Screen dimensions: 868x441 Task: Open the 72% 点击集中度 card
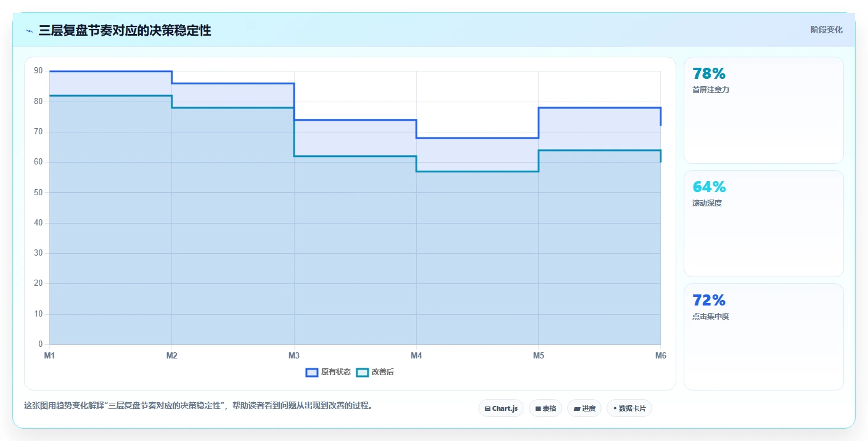click(x=764, y=337)
